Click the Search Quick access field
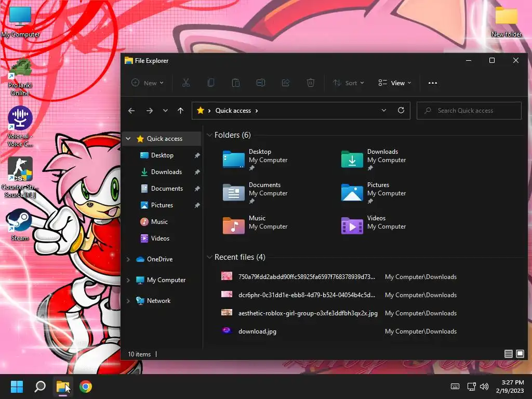The image size is (532, 399). tap(469, 111)
